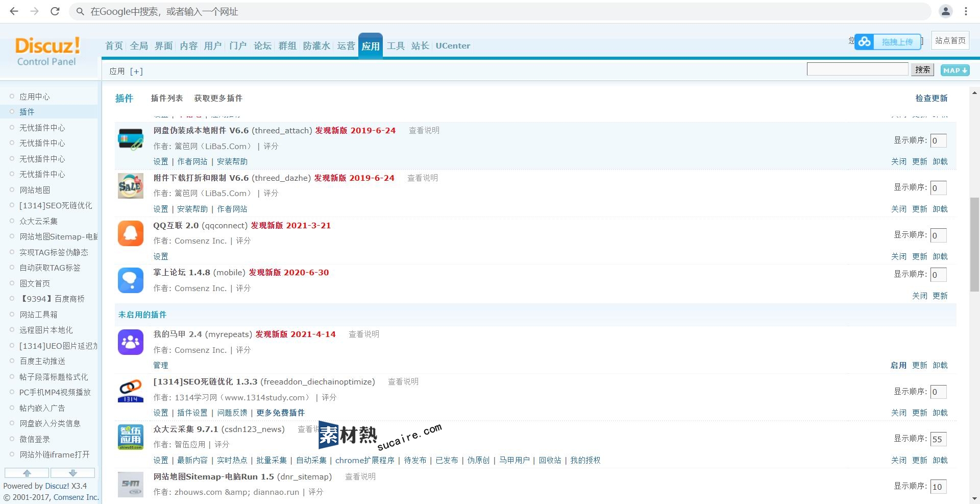
Task: Open the MAP dropdown button
Action: click(955, 70)
